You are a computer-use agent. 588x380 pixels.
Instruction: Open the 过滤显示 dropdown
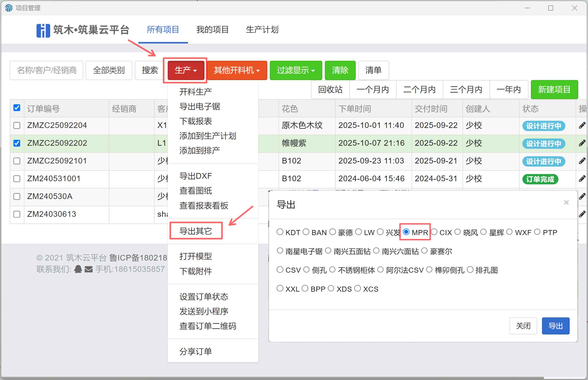296,70
